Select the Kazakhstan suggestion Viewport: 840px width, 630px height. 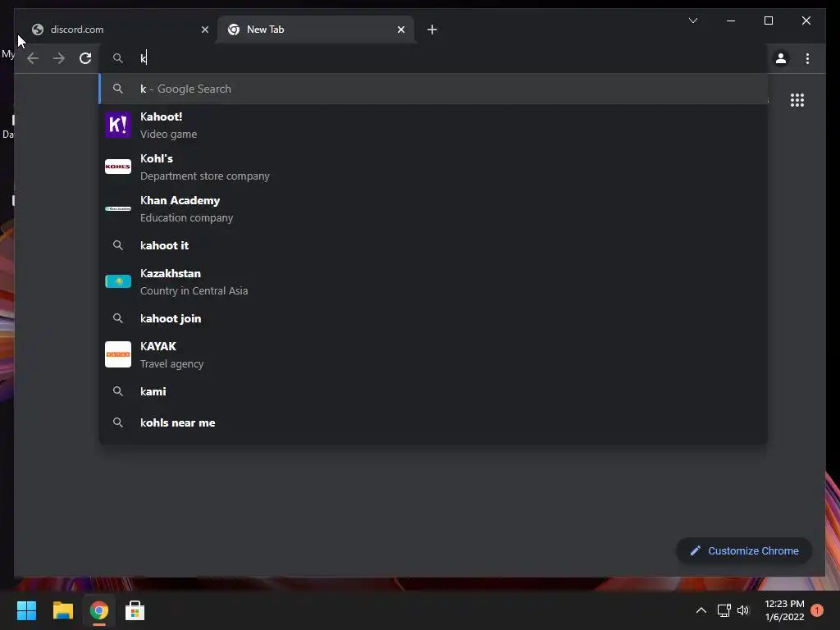(x=433, y=282)
